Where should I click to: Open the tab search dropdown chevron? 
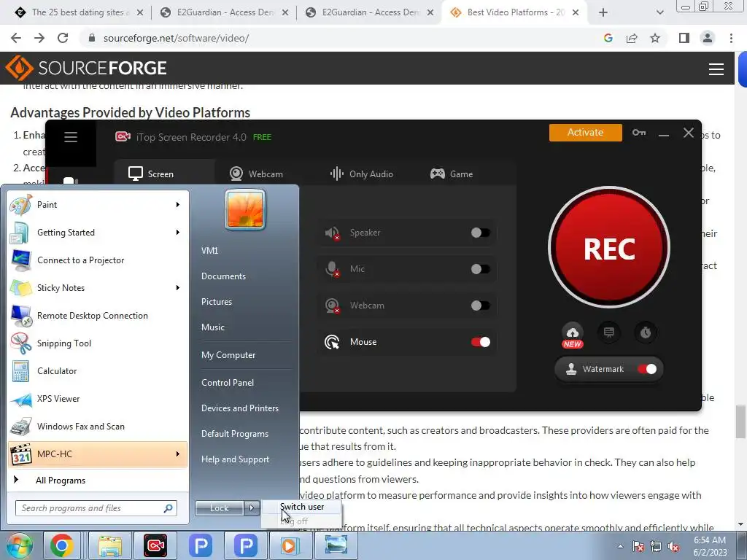659,12
